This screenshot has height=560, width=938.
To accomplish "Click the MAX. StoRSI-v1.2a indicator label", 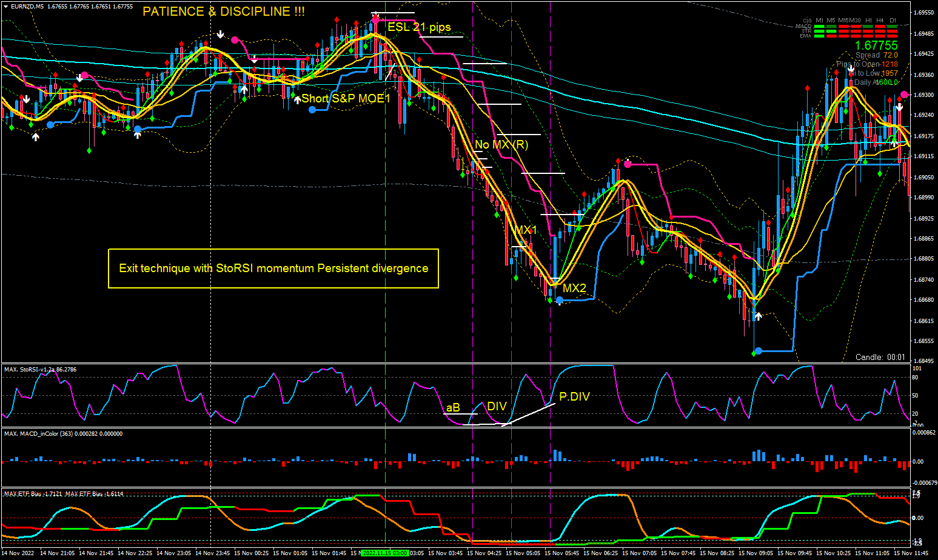I will point(40,369).
